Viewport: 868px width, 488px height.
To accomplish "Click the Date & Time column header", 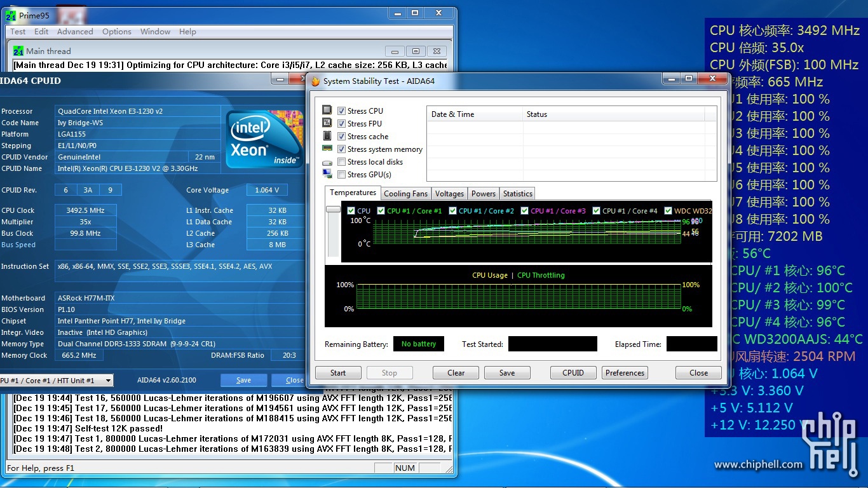I will (x=475, y=114).
